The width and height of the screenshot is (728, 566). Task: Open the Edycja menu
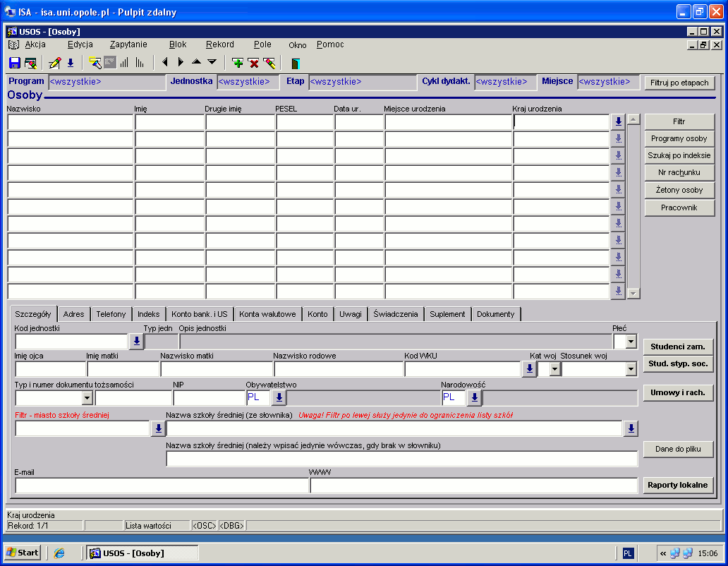[x=80, y=44]
